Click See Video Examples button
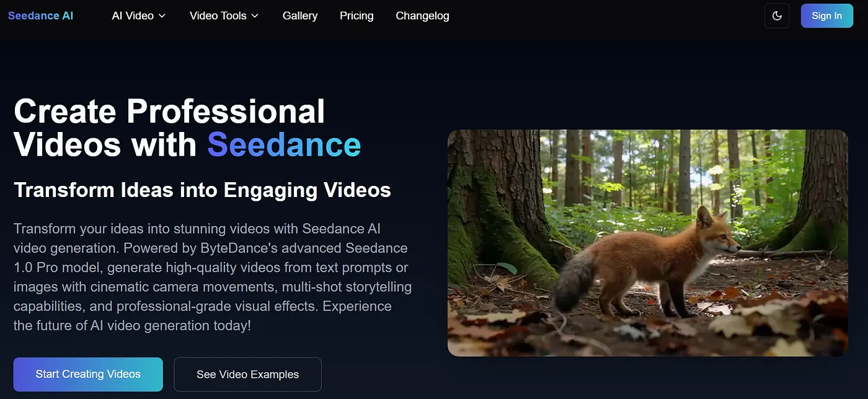Image resolution: width=868 pixels, height=399 pixels. 247,374
